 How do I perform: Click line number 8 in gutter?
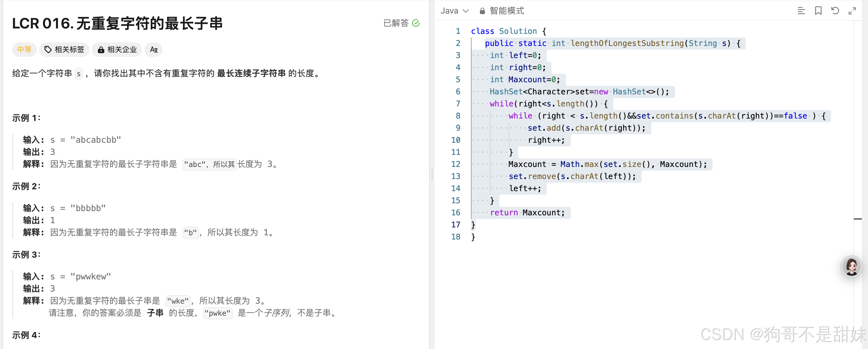458,116
